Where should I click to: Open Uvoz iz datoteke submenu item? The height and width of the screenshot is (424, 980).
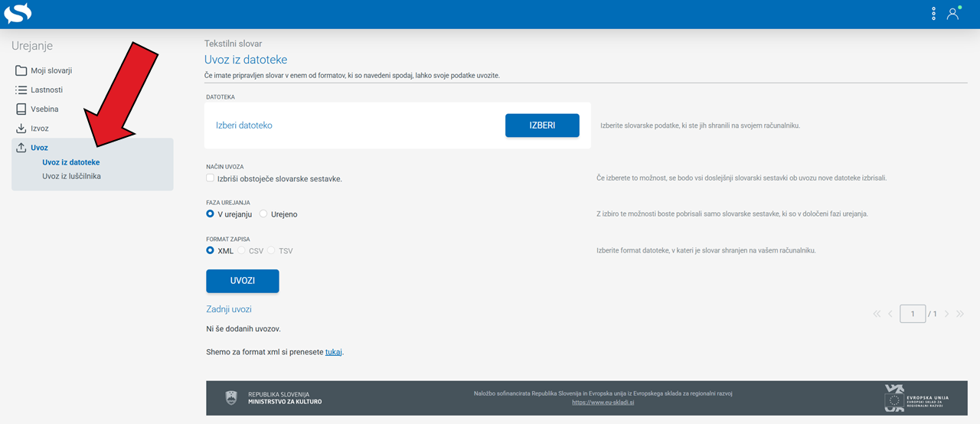tap(71, 162)
